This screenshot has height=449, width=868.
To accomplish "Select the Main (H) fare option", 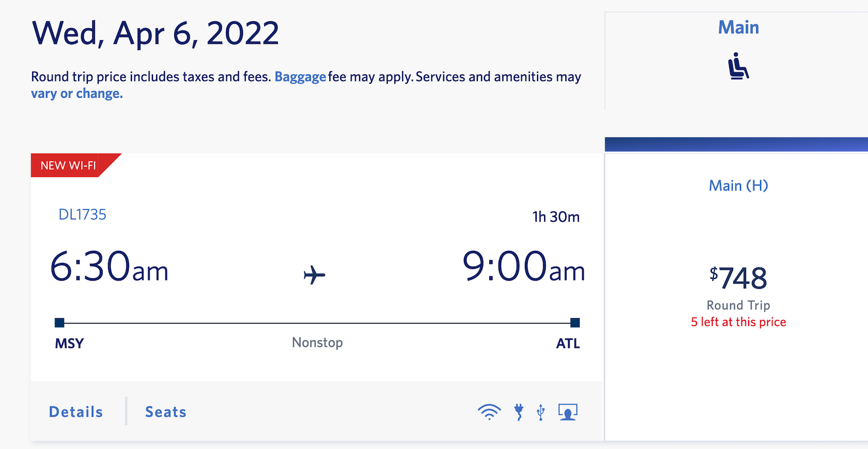I will click(x=738, y=185).
